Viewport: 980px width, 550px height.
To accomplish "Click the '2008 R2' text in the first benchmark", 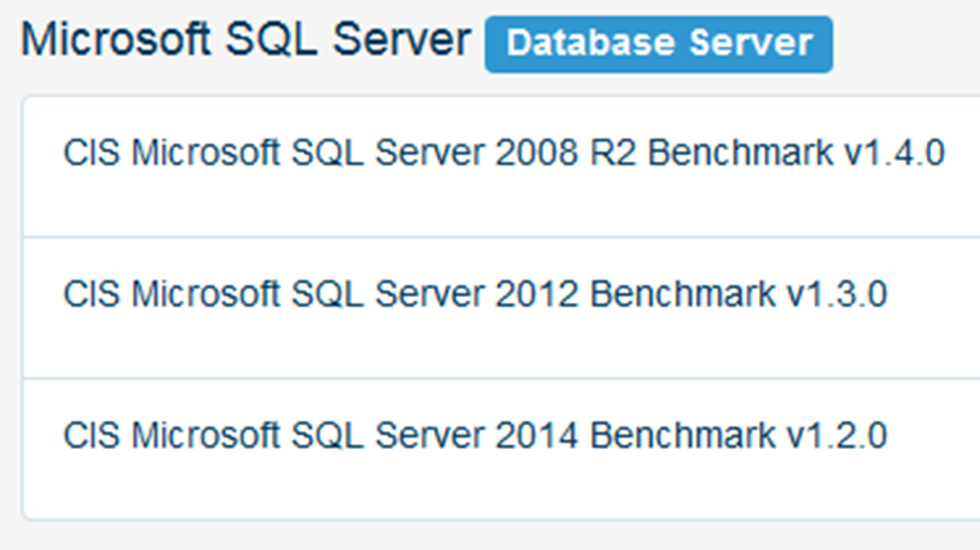I will tap(566, 152).
